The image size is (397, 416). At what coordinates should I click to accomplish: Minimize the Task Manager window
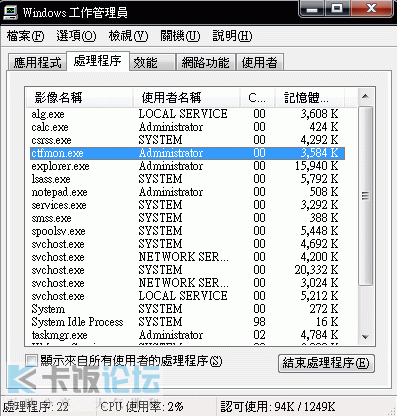(312, 9)
